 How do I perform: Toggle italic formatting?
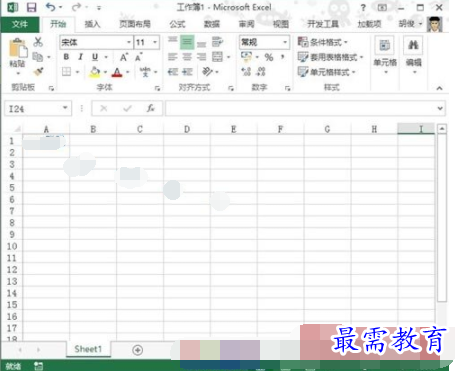(80, 57)
